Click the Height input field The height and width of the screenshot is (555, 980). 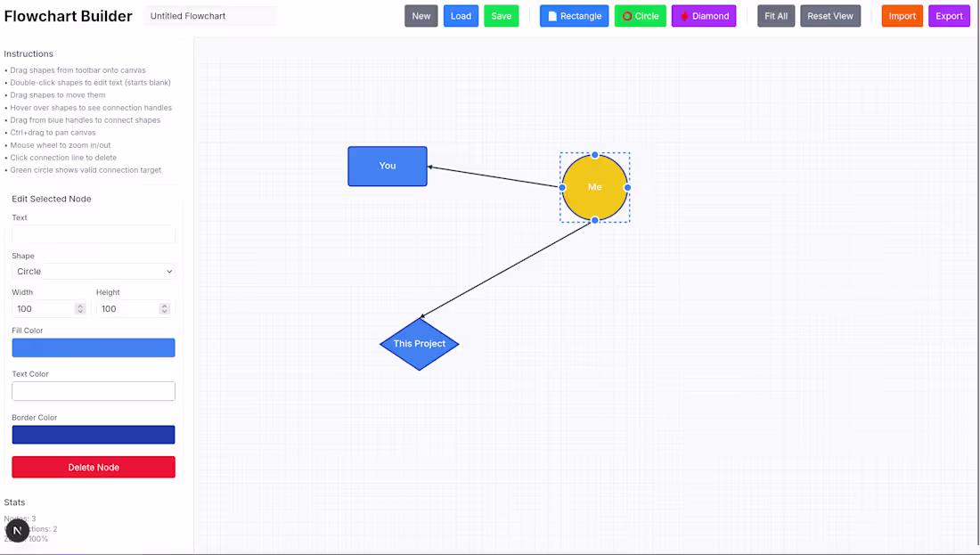click(134, 309)
